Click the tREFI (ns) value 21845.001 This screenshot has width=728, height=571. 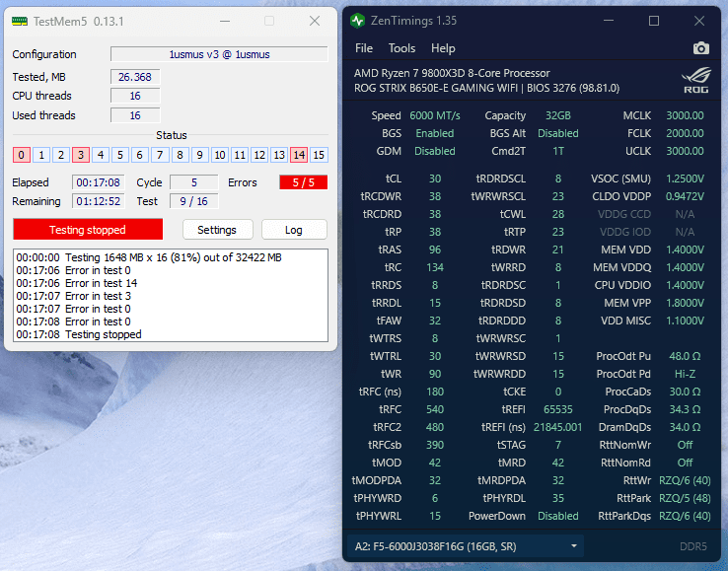(558, 427)
